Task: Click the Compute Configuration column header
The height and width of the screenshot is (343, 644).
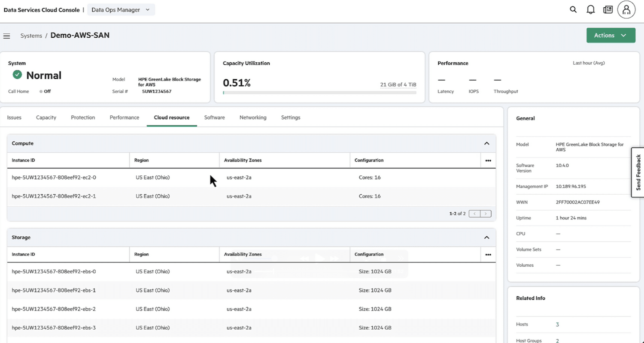Action: coord(415,160)
